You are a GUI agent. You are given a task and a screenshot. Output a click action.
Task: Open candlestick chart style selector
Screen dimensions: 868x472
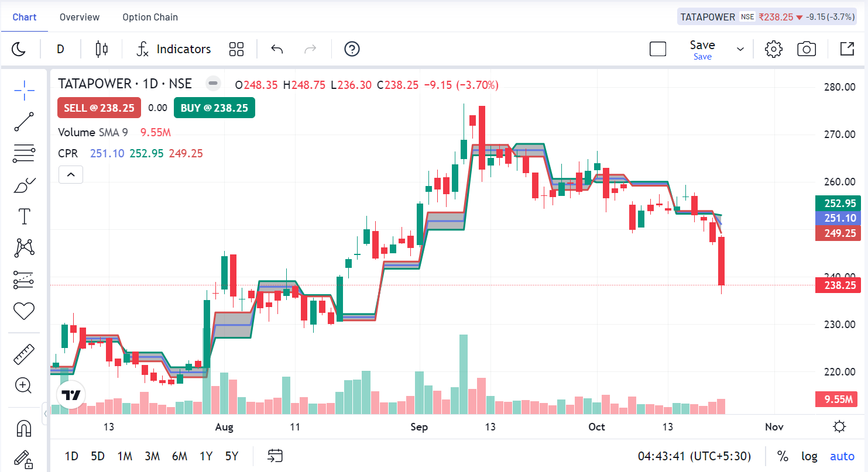102,49
